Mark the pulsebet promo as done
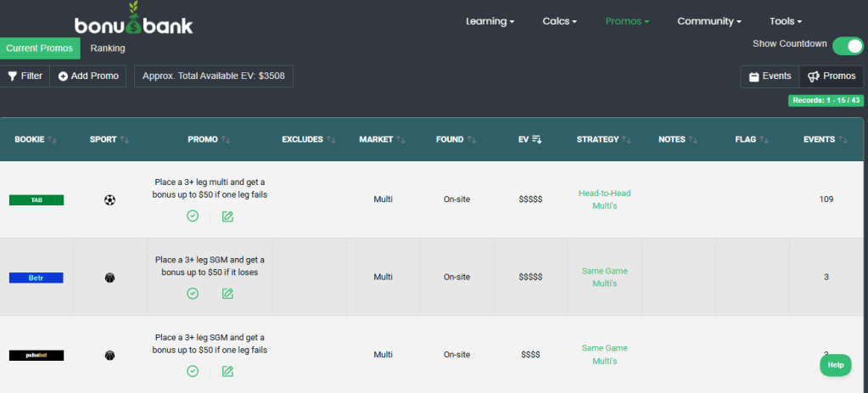The height and width of the screenshot is (393, 868). pos(193,371)
